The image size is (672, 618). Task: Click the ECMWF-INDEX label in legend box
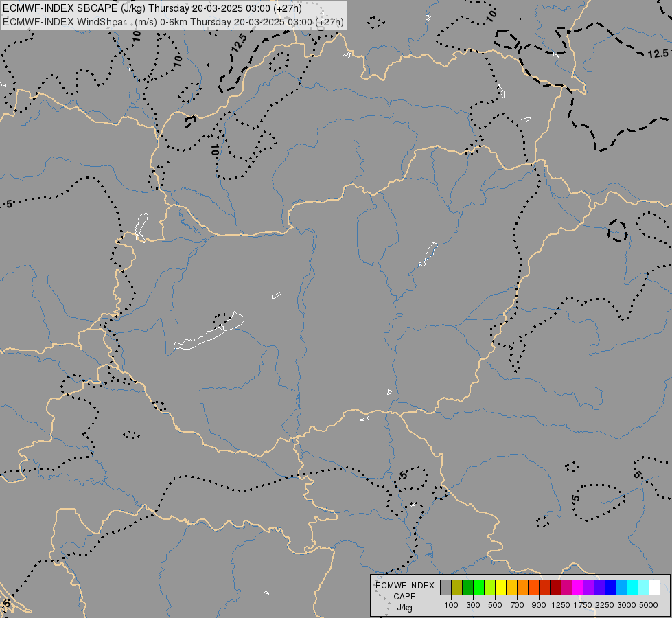tap(404, 586)
